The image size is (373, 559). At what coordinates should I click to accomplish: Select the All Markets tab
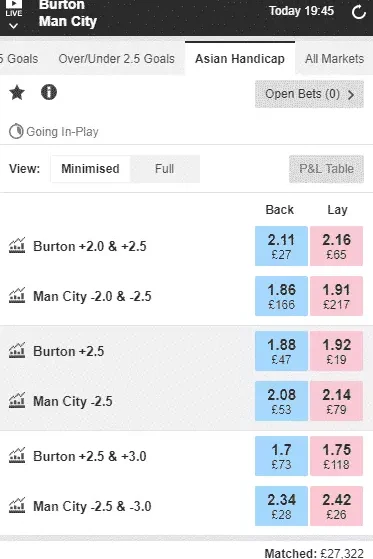(334, 58)
